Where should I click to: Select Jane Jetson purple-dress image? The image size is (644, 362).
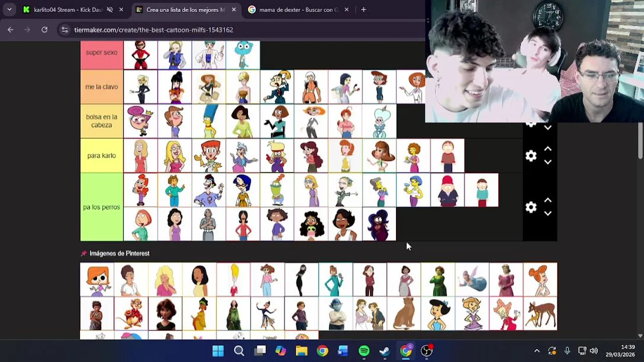[472, 314]
